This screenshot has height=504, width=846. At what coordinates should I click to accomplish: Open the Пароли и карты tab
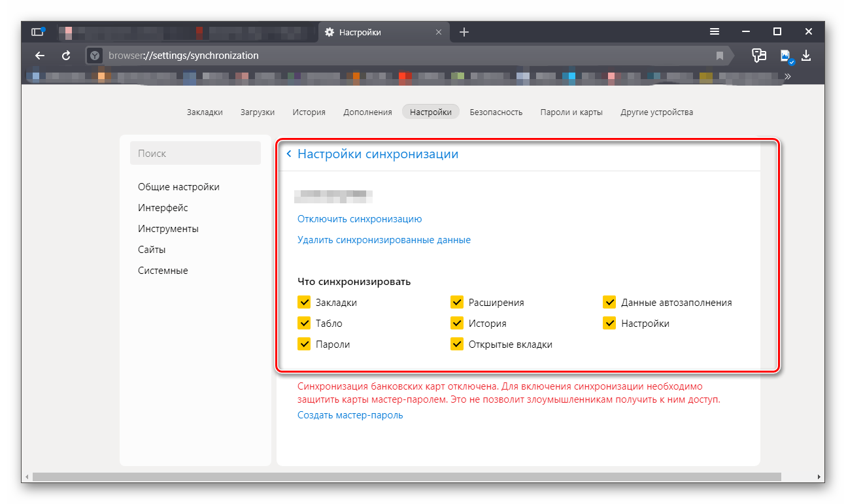tap(571, 112)
